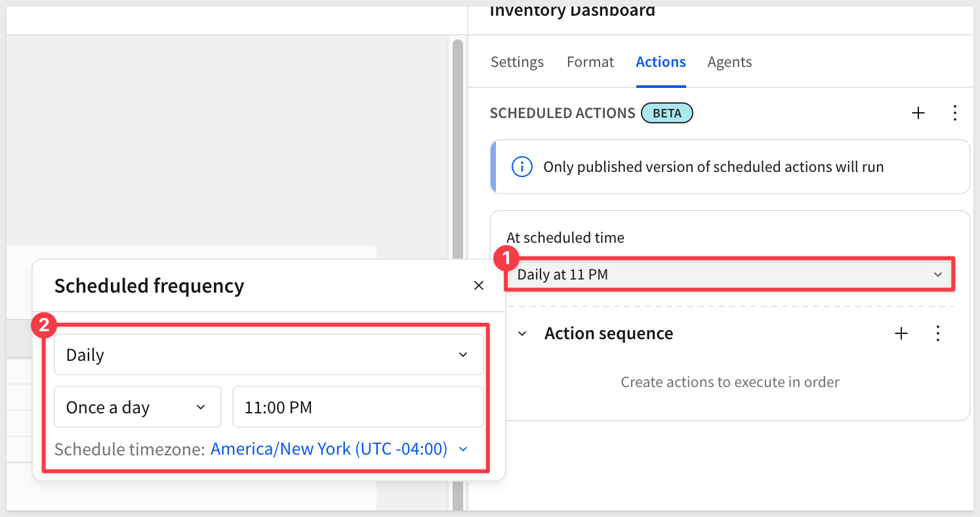
Task: Switch to the Format tab
Action: [590, 62]
